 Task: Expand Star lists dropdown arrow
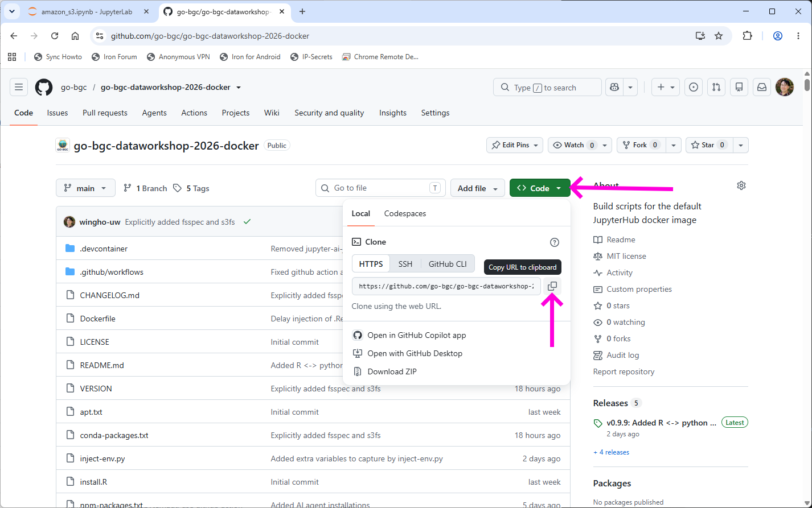(x=741, y=145)
